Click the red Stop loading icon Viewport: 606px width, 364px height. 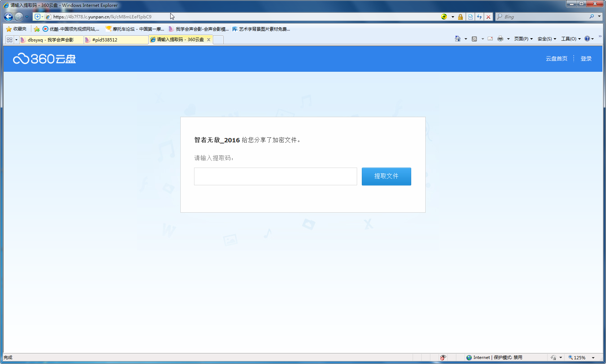coord(488,17)
